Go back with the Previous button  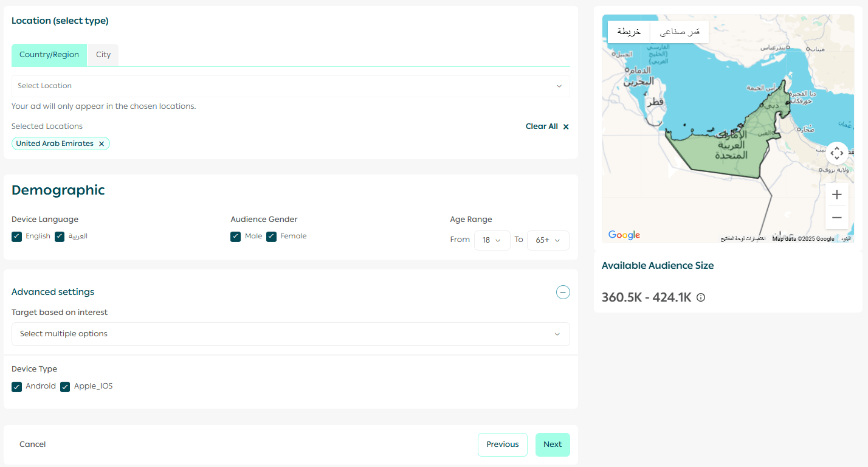[x=502, y=445]
